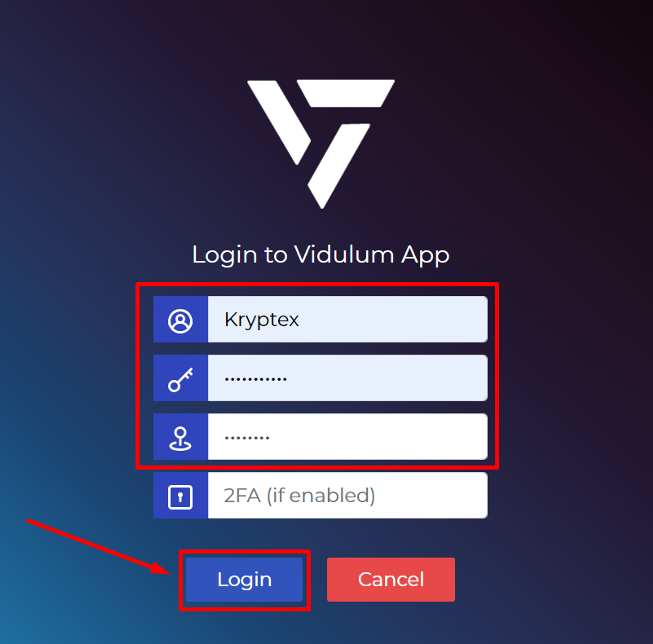This screenshot has width=653, height=644.
Task: Click the Vidulum V-shaped logo
Action: point(321,144)
